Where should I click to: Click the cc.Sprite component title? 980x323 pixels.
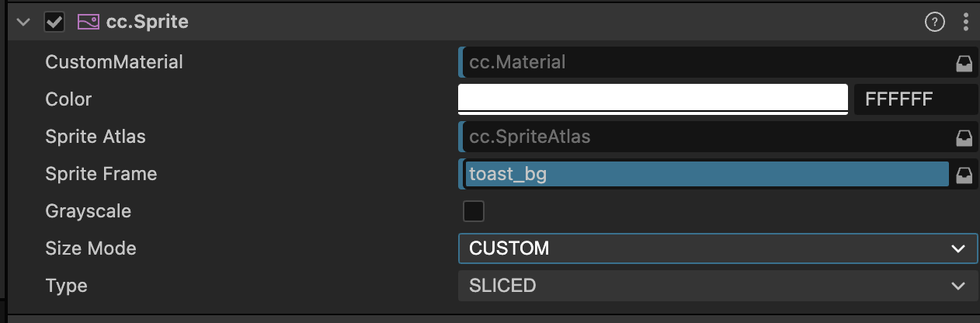pos(147,22)
